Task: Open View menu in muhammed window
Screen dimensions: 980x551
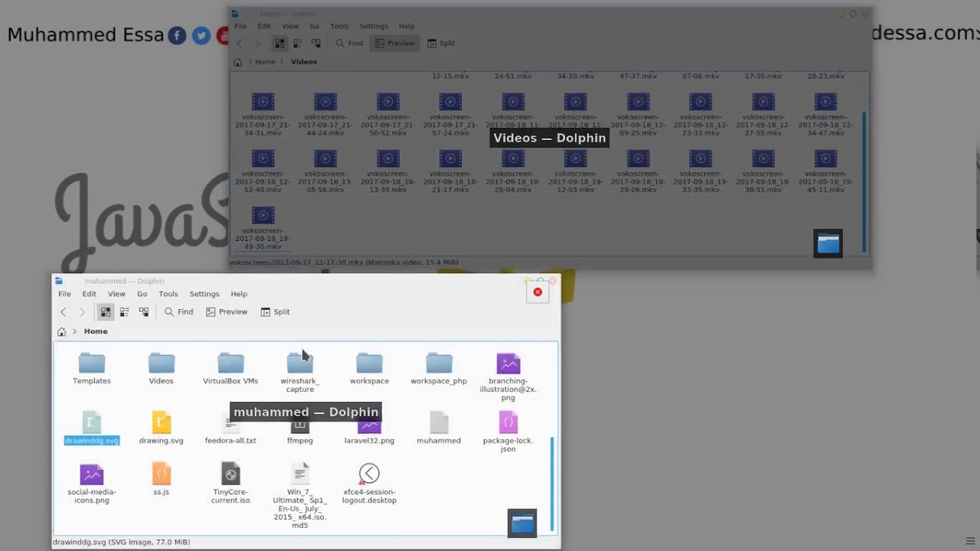Action: click(x=116, y=294)
